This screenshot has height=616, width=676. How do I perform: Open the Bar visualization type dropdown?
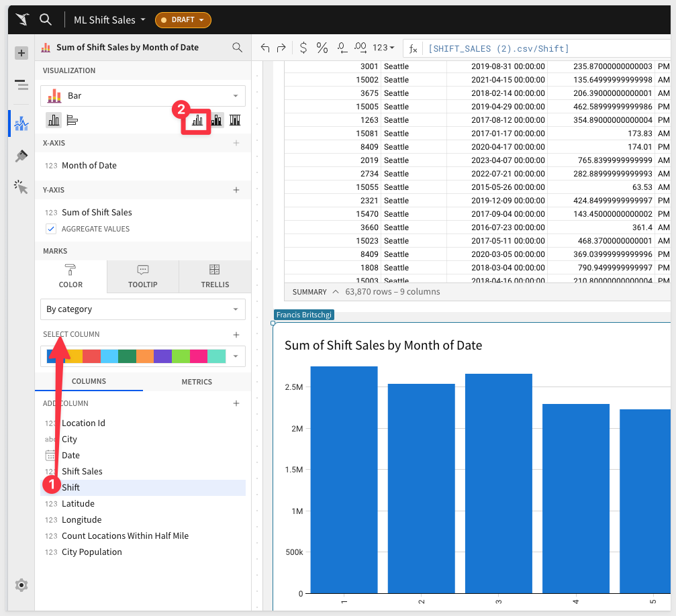click(142, 96)
